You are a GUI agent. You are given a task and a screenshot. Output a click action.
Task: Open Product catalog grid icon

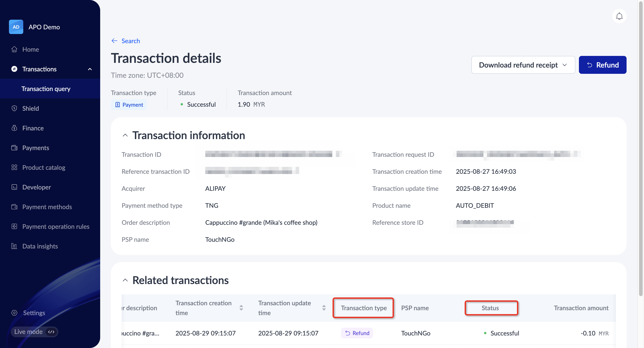14,167
